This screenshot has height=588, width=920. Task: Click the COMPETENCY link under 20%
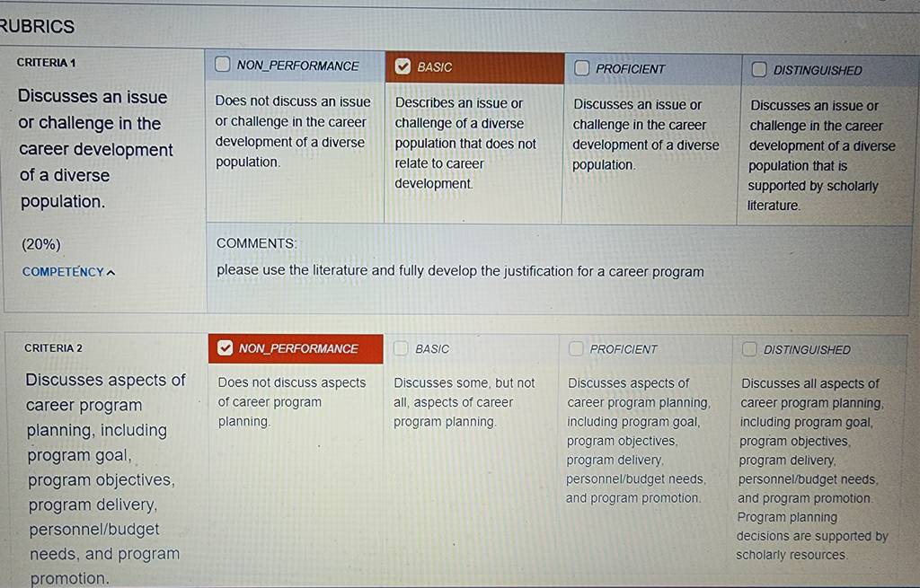64,272
